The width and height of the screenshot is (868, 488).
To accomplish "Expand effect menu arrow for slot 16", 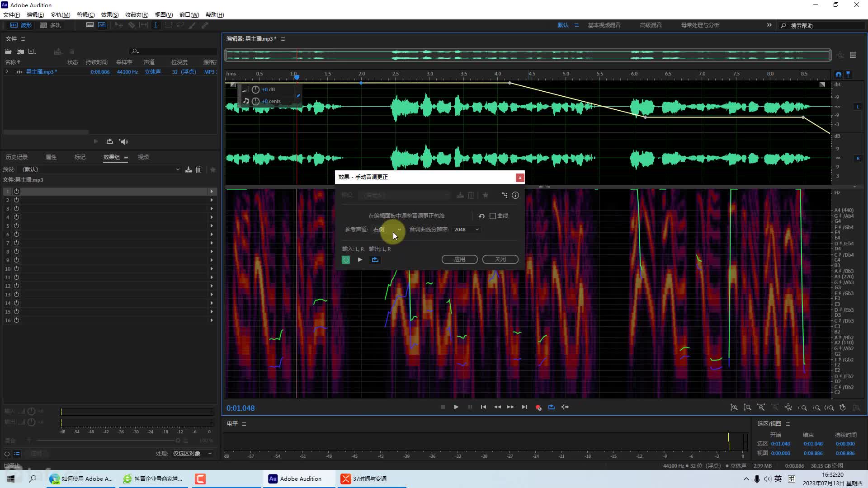I will pos(212,320).
